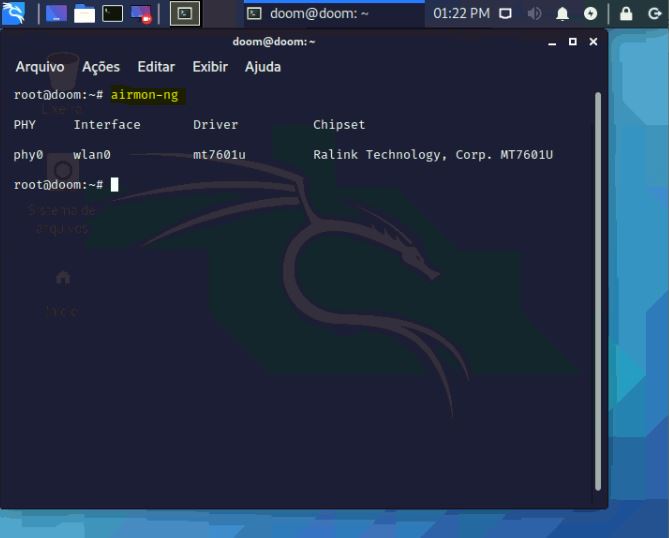
Task: Open the notifications bell
Action: click(562, 13)
